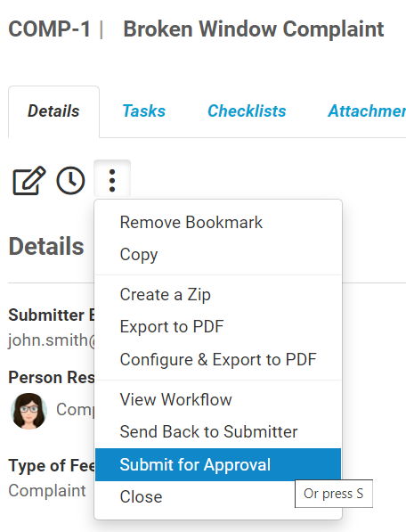Choose Configure & Export to PDF
This screenshot has height=532, width=406.
pyautogui.click(x=218, y=360)
